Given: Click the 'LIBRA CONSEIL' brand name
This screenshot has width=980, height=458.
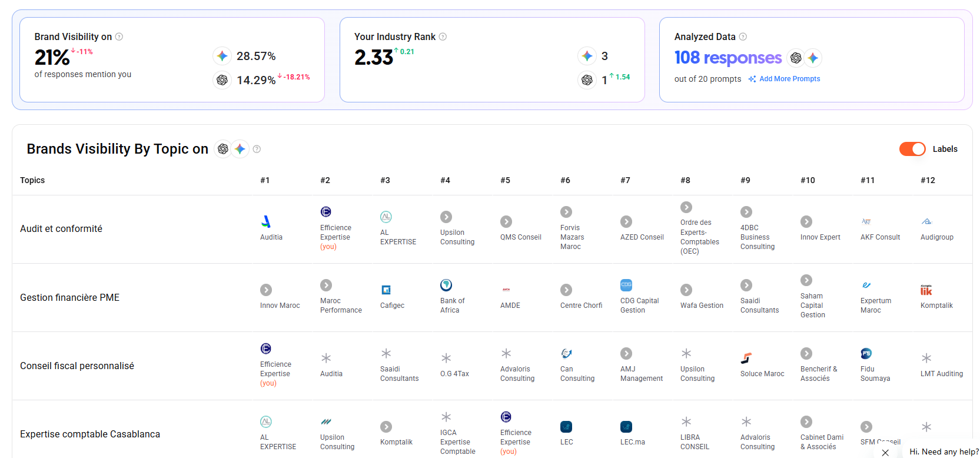Looking at the screenshot, I should 695,442.
